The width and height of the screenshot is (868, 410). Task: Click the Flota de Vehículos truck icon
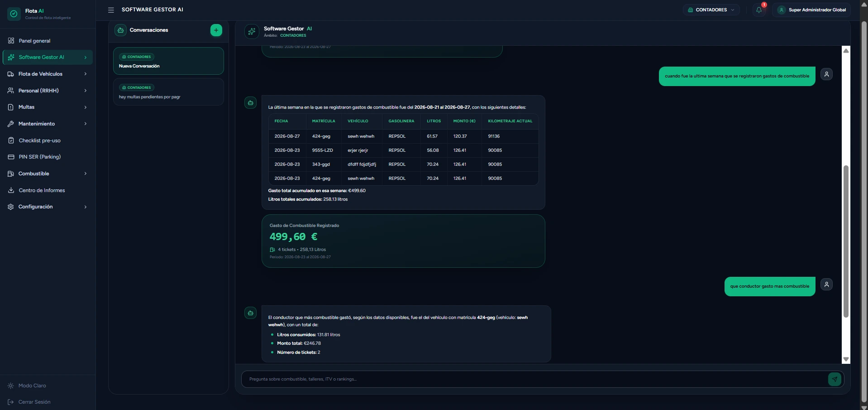[11, 74]
